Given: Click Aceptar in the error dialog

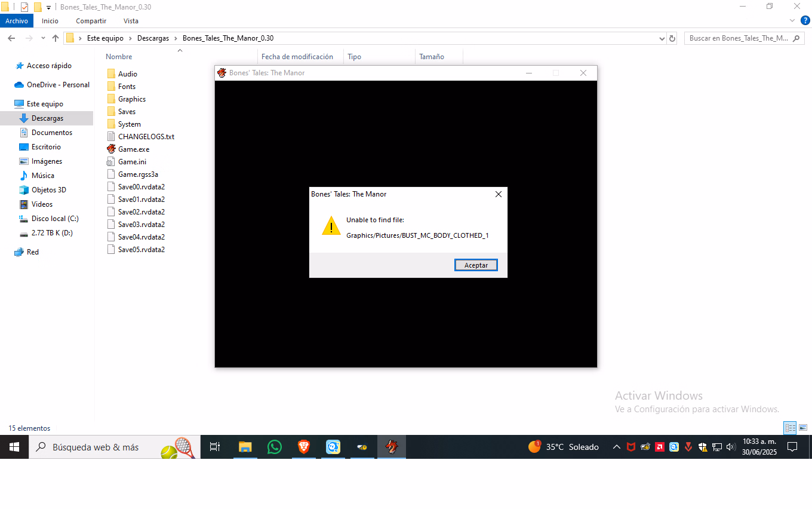Looking at the screenshot, I should (476, 265).
